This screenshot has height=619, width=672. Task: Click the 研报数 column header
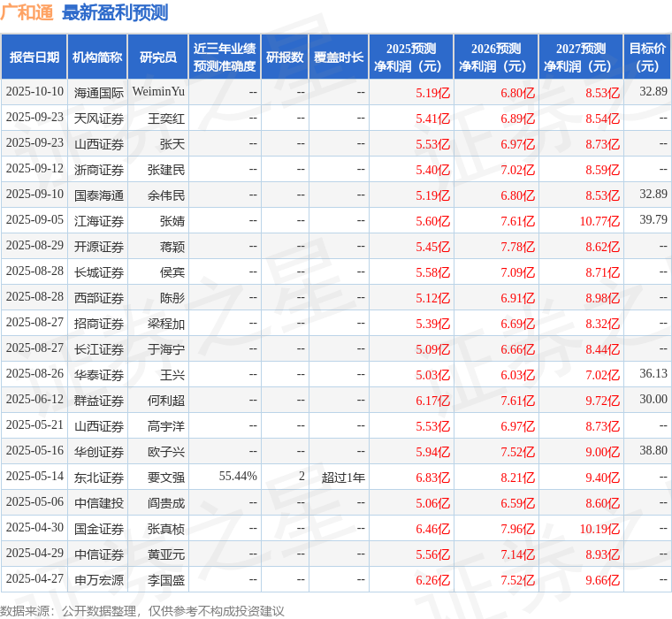(x=285, y=57)
